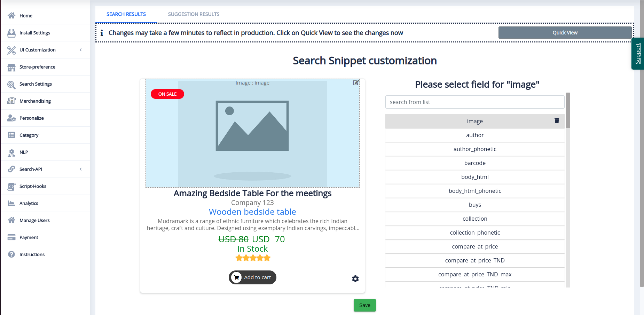Image resolution: width=644 pixels, height=315 pixels.
Task: Delete the selected image field with the trash icon
Action: 557,121
